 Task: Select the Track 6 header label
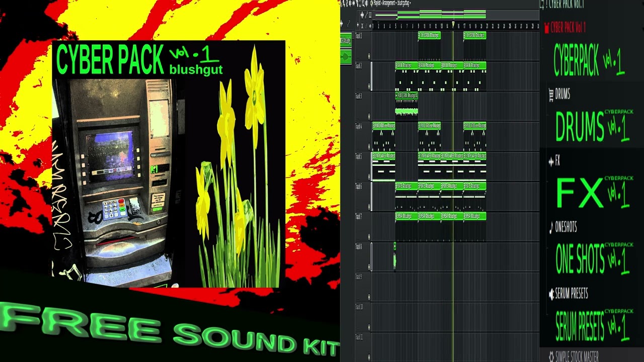[x=359, y=187]
